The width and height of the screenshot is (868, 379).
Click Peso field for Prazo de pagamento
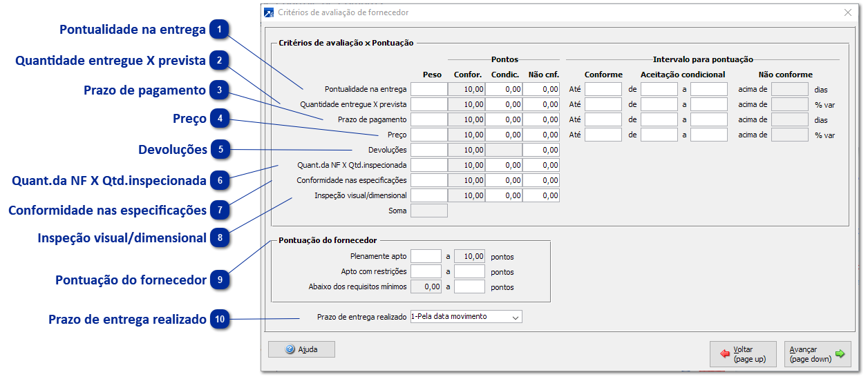[429, 119]
